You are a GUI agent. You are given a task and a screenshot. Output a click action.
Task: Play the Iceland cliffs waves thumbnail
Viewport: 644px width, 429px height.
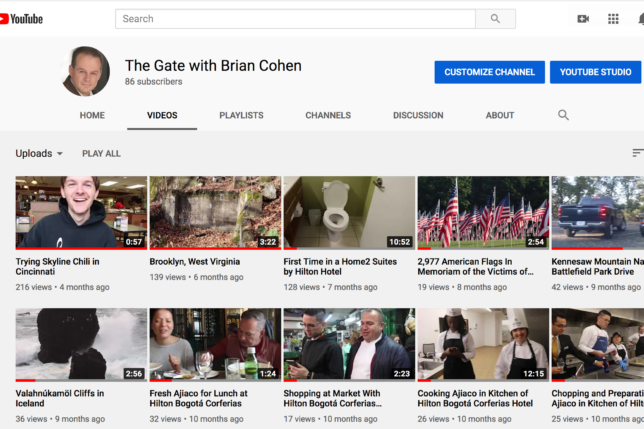tap(81, 344)
